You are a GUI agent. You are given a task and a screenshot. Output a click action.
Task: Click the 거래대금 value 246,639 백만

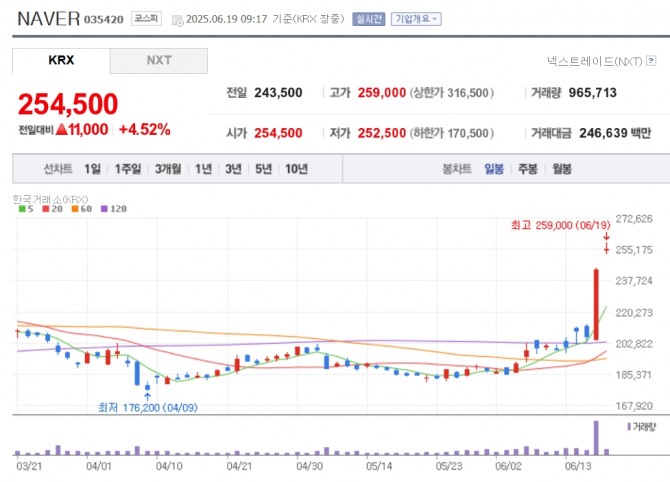pyautogui.click(x=615, y=133)
